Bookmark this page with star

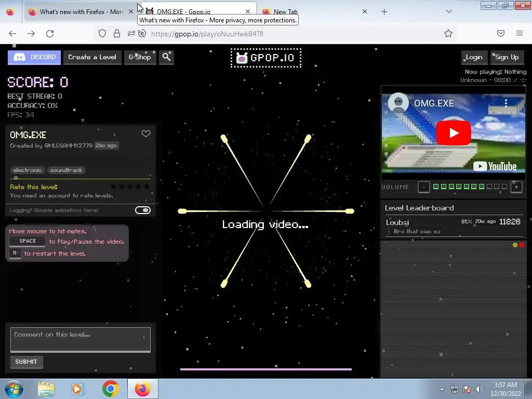click(448, 33)
